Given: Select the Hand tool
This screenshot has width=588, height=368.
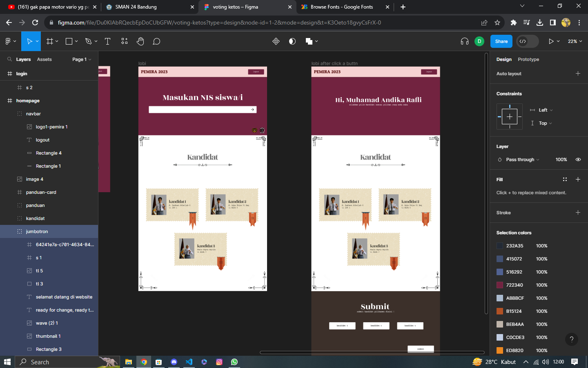Looking at the screenshot, I should click(140, 41).
